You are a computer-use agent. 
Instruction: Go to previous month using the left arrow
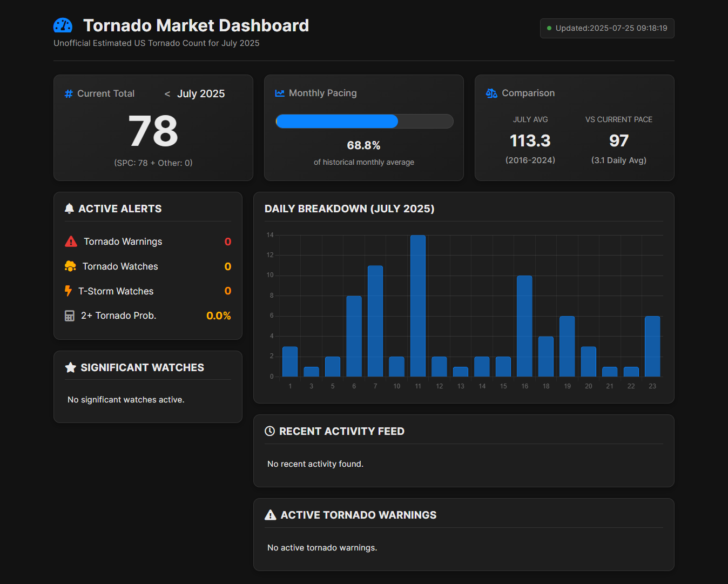tap(167, 94)
